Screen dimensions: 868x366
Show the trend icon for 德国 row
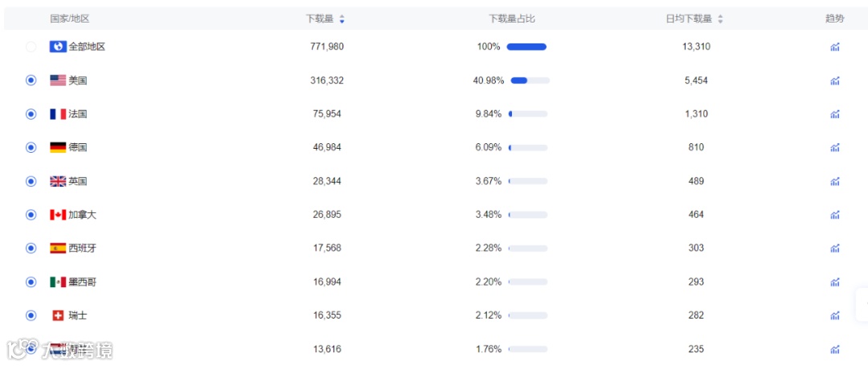(835, 147)
